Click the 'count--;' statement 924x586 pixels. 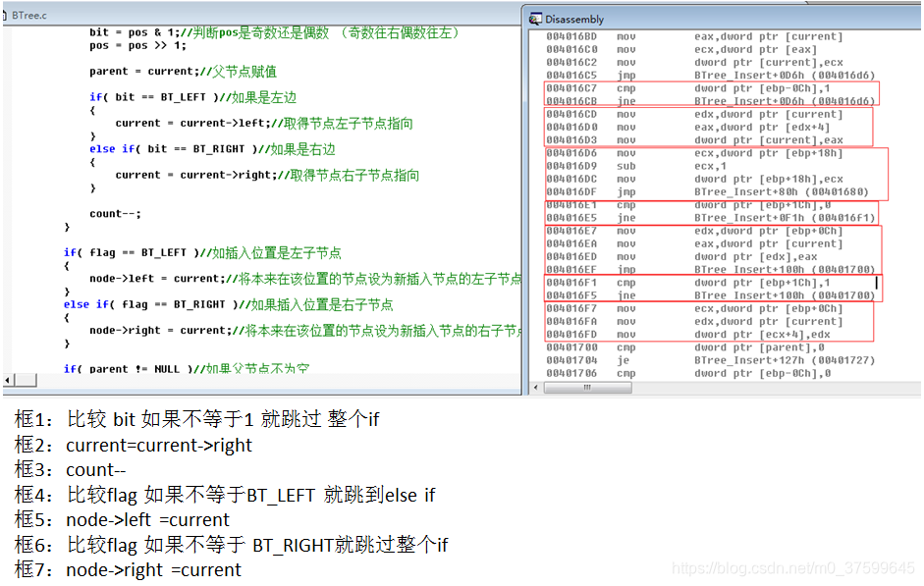[116, 214]
